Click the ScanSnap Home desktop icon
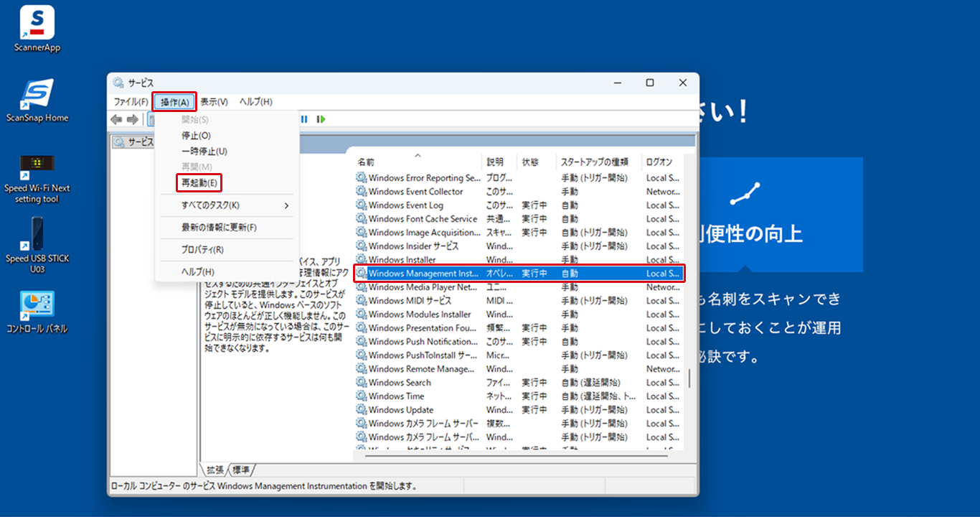The image size is (980, 517). coord(37,95)
